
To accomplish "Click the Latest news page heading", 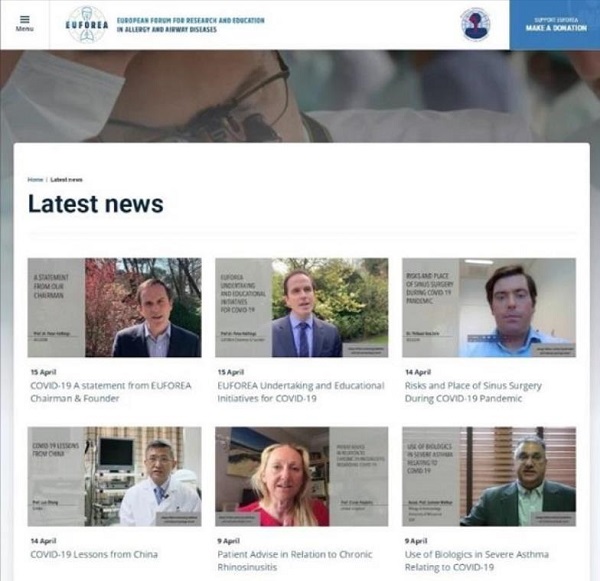I will click(x=95, y=204).
